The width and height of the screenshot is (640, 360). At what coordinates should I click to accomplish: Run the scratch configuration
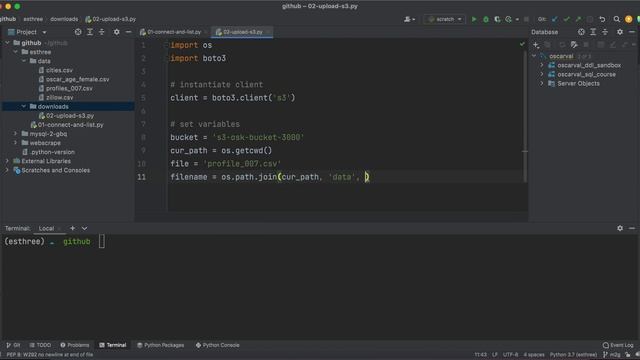(x=474, y=19)
